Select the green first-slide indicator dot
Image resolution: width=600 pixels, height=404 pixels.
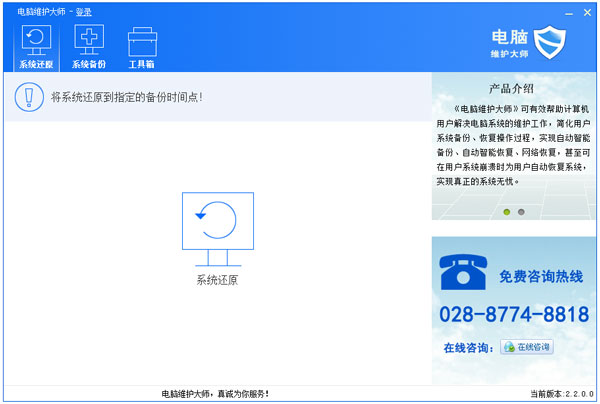(507, 212)
